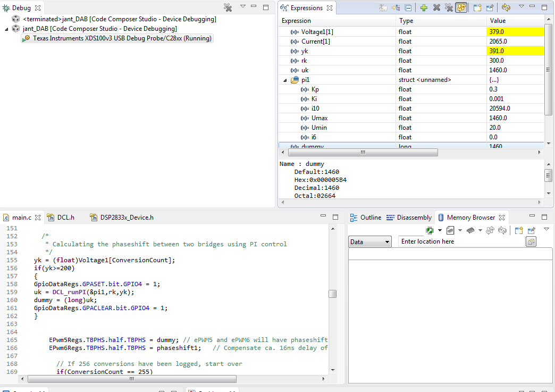
Task: Select terminated jant_DAB launch entry
Action: tap(120, 19)
